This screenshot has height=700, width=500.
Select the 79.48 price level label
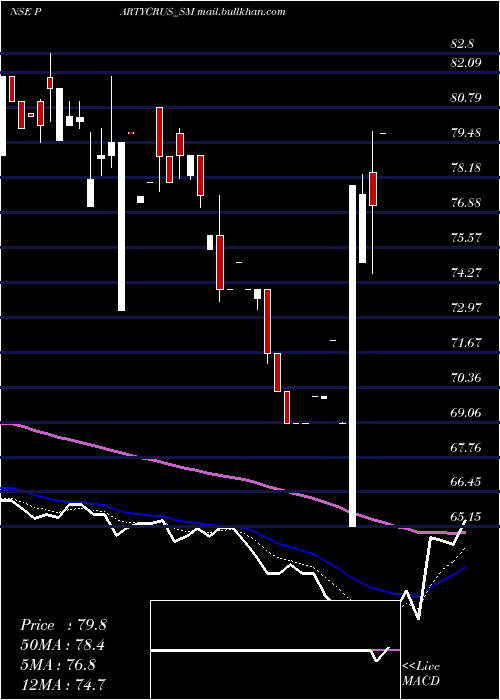466,132
